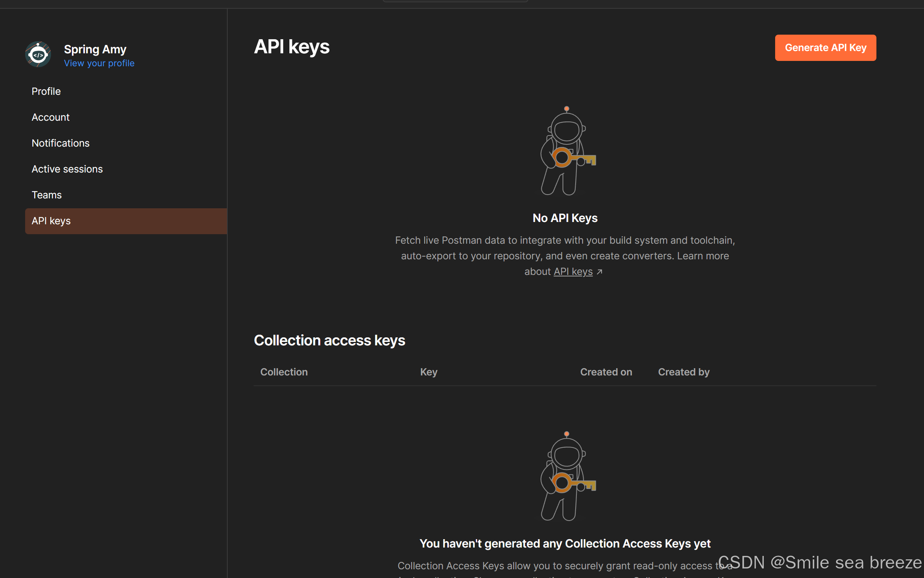Select the API keys sidebar item
The height and width of the screenshot is (578, 924).
pyautogui.click(x=51, y=221)
